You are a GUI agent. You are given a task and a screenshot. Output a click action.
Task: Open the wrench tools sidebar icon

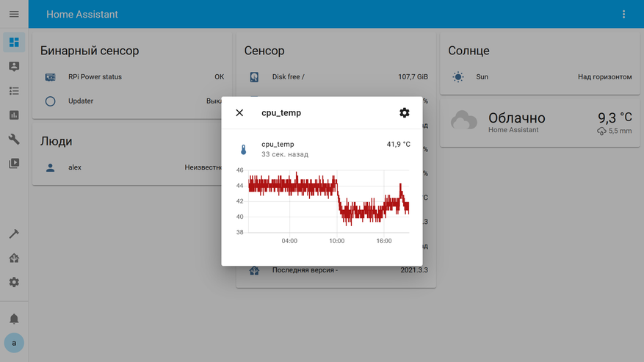[x=14, y=140]
